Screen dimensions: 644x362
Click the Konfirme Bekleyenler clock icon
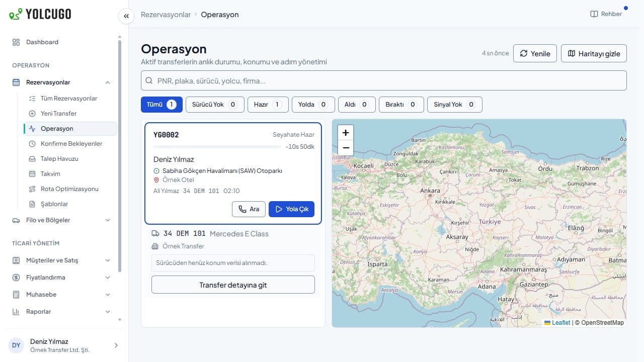click(x=32, y=144)
